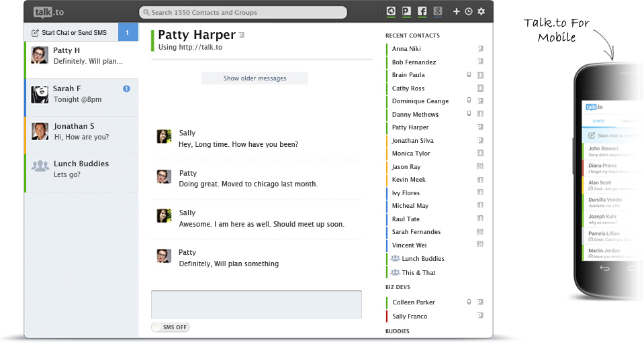Click Lunch Buddies group avatar in chat list
Image resolution: width=644 pixels, height=344 pixels.
pyautogui.click(x=40, y=166)
